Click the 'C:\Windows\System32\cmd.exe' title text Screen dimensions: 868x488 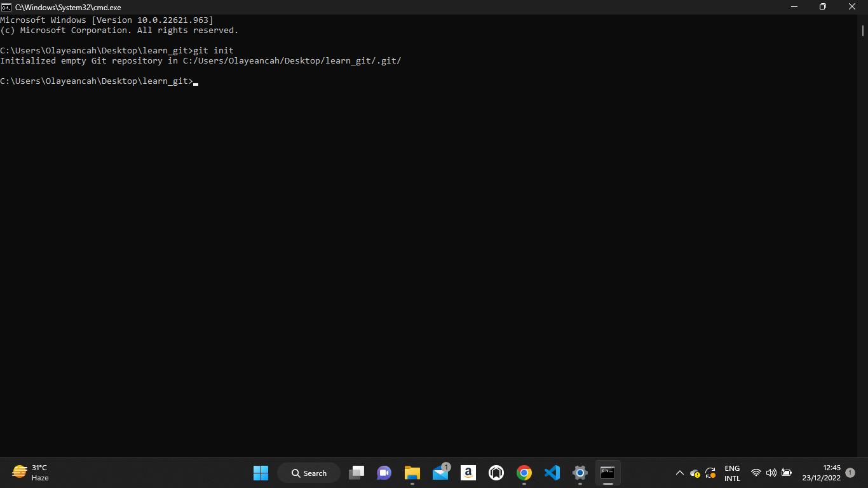pyautogui.click(x=68, y=7)
